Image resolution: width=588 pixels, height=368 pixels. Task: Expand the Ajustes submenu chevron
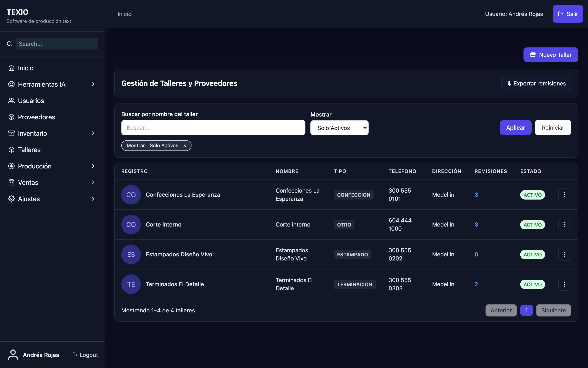93,199
